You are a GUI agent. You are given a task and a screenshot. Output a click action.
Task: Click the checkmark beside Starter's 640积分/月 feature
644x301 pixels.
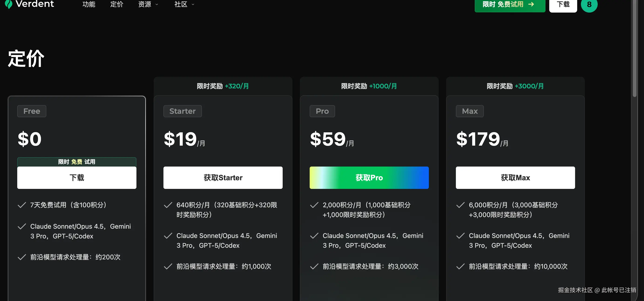(x=168, y=205)
